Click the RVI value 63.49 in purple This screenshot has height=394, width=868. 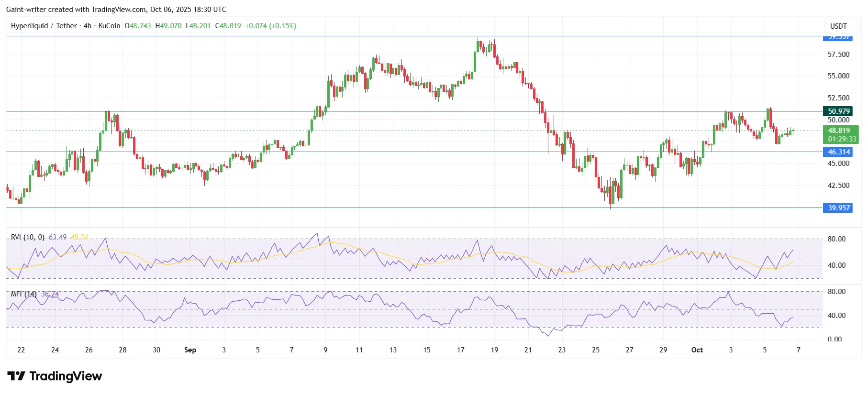[57, 237]
